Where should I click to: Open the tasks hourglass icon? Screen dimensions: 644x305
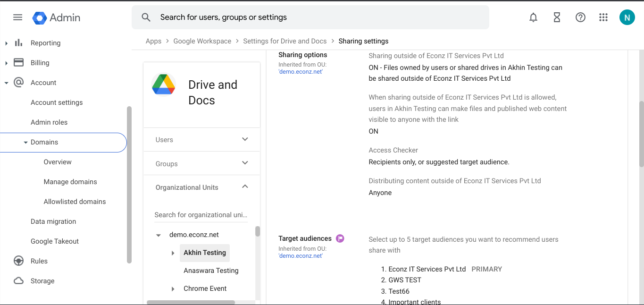pos(557,17)
